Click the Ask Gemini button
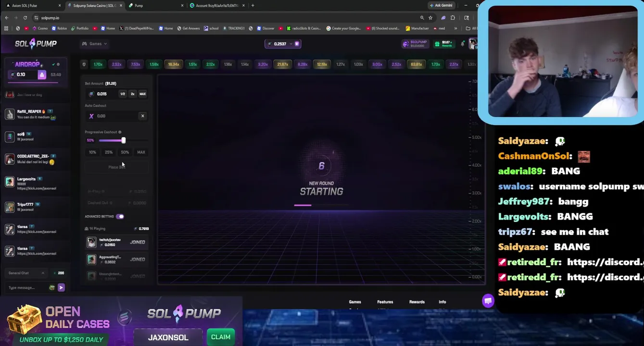This screenshot has width=644, height=346. coord(441,5)
